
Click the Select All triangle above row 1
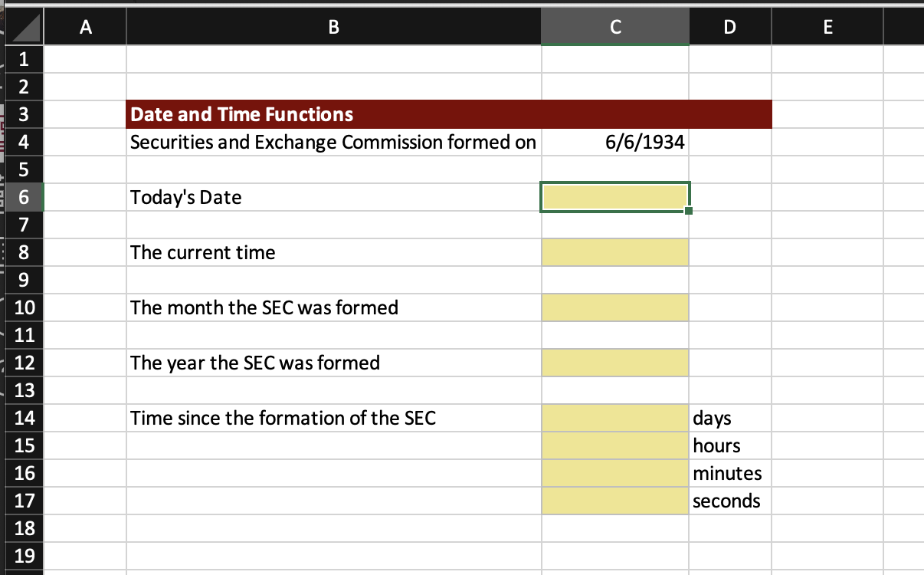click(x=23, y=27)
